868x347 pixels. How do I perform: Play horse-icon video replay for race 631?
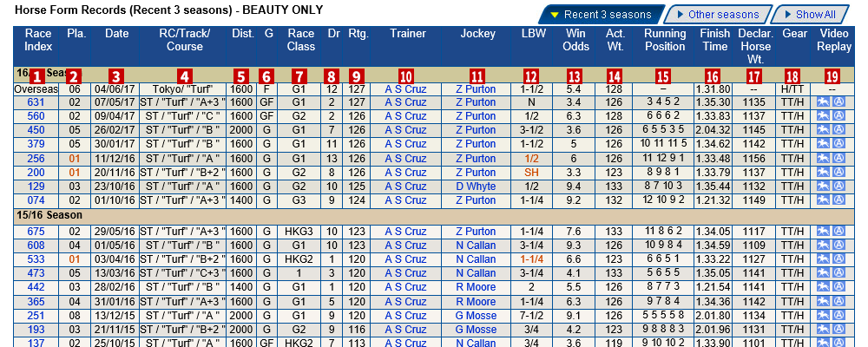point(822,101)
